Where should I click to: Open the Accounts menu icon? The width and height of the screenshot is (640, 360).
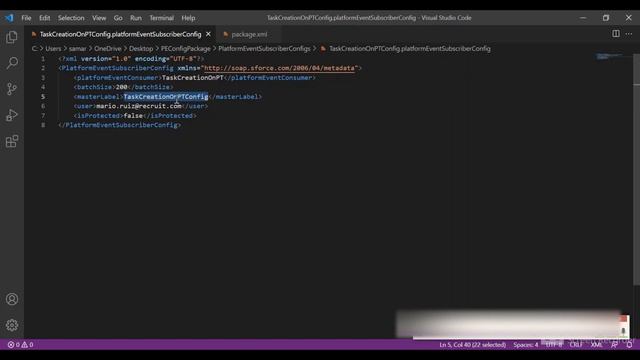click(x=12, y=299)
